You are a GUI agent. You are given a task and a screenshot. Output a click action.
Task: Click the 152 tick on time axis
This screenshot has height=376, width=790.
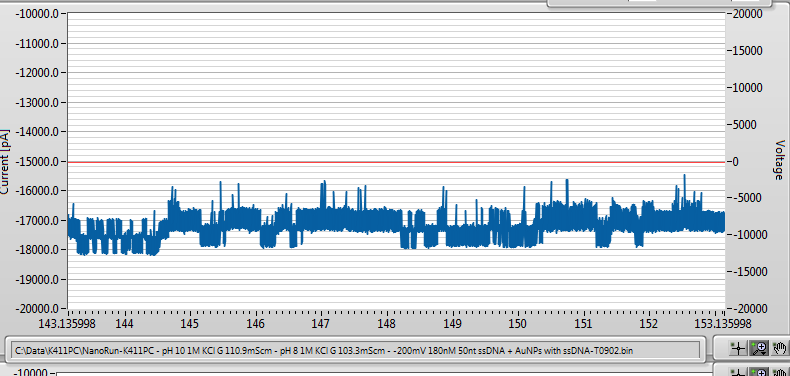click(649, 324)
